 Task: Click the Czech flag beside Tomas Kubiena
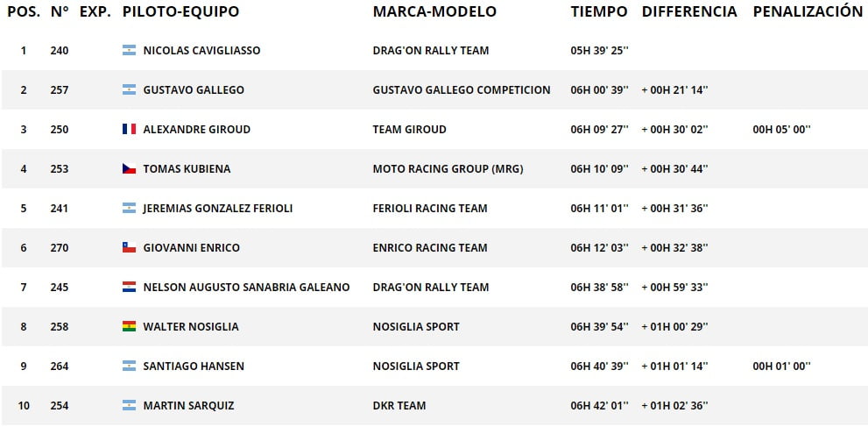pos(129,169)
